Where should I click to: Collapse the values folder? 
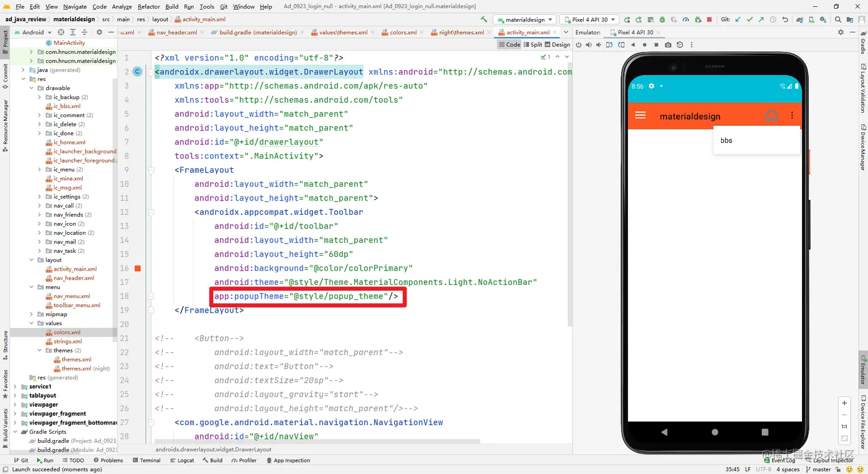coord(32,323)
